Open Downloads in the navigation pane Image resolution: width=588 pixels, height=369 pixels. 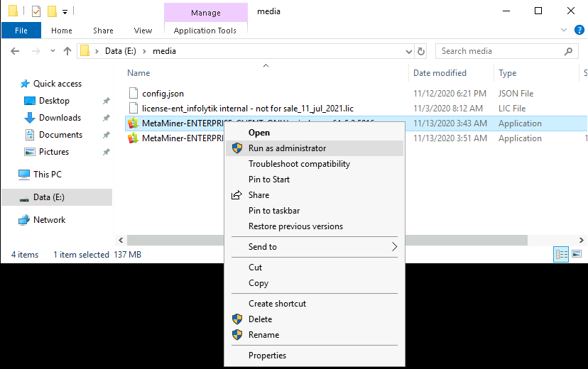tap(60, 118)
